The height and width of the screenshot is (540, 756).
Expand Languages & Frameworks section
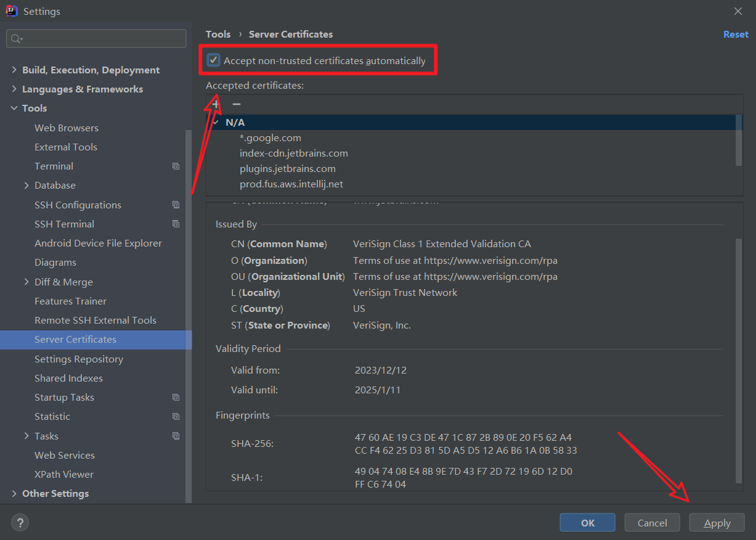(14, 89)
